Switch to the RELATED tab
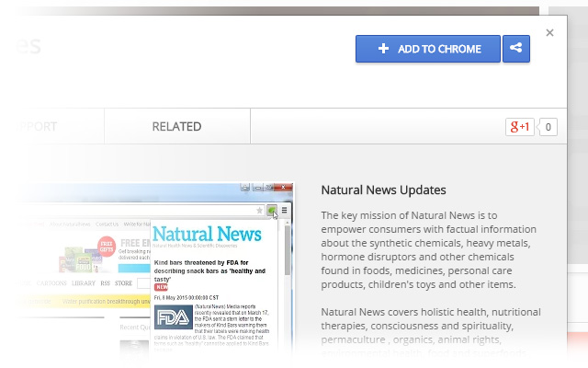Image resolution: width=588 pixels, height=368 pixels. (x=176, y=126)
